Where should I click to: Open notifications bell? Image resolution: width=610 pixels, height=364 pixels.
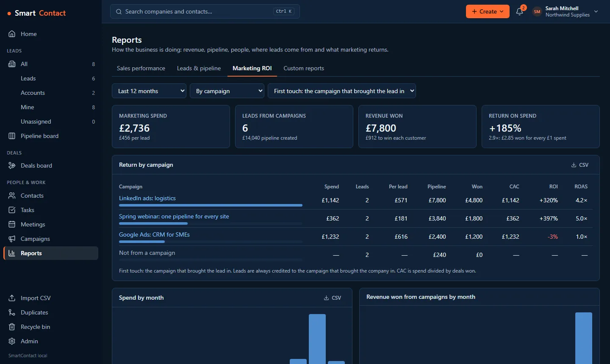[520, 11]
